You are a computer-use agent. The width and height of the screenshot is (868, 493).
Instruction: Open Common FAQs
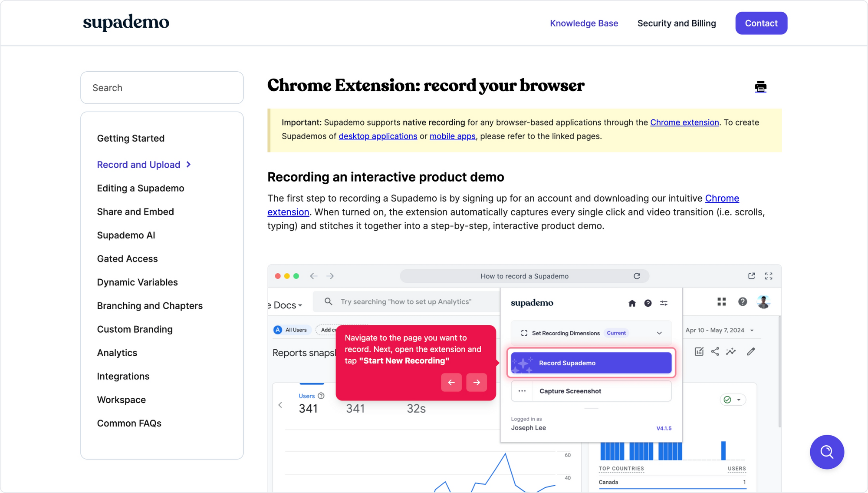click(129, 423)
